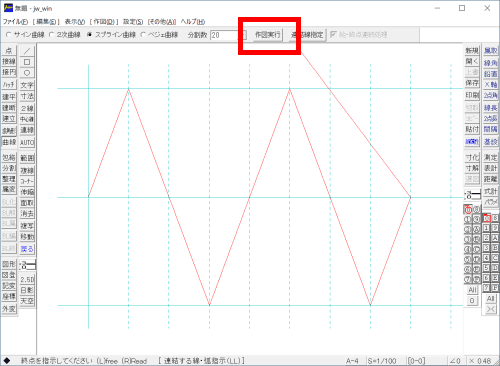
Task: Select the line (／) drawing tool
Action: 27,51
